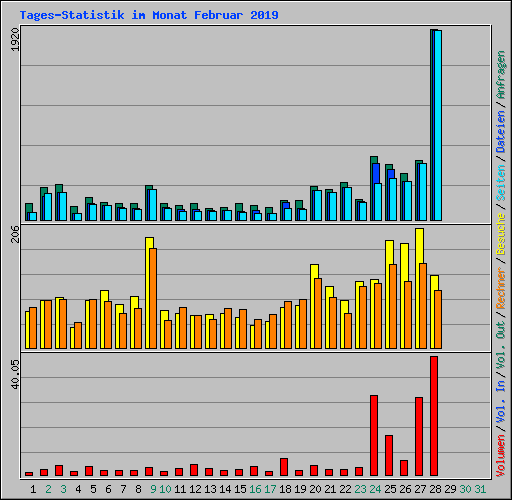The height and width of the screenshot is (500, 512).
Task: Click day number 27 on the x-axis
Action: coord(420,489)
